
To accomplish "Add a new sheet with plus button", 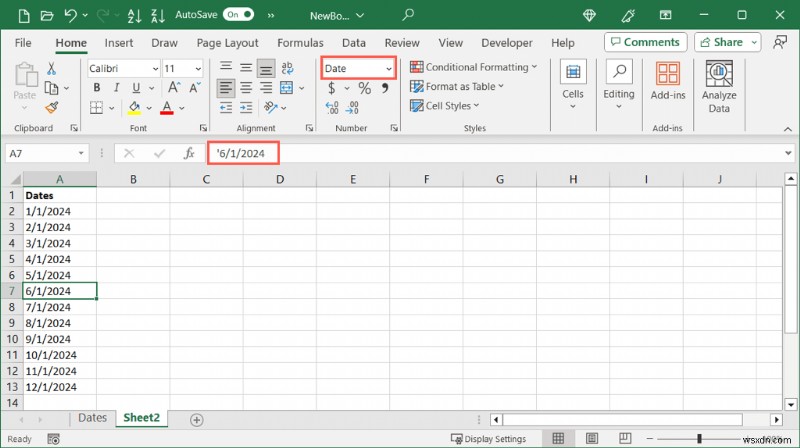I will [196, 420].
